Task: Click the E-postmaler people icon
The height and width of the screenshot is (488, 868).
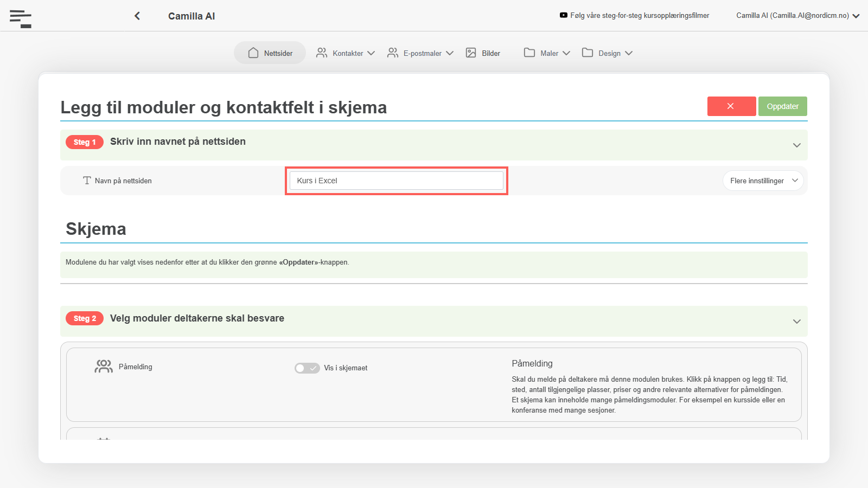Action: click(393, 53)
